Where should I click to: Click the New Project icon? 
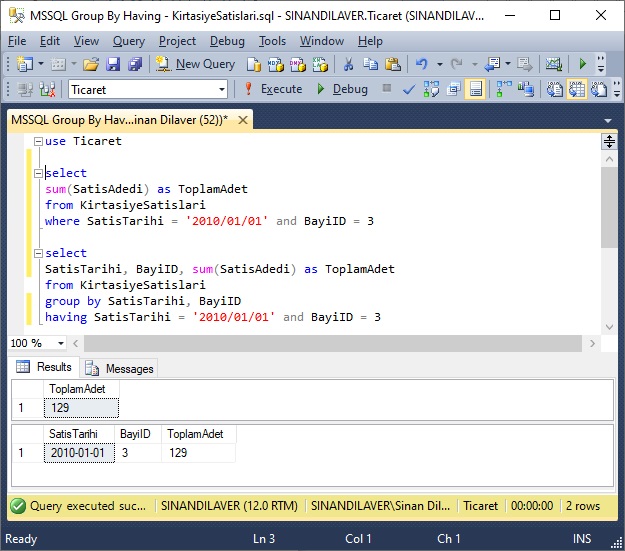pos(25,64)
